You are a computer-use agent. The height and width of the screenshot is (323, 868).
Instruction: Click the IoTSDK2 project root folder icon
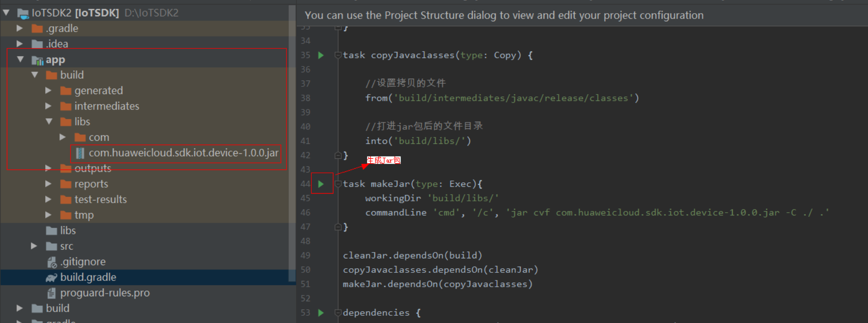23,13
